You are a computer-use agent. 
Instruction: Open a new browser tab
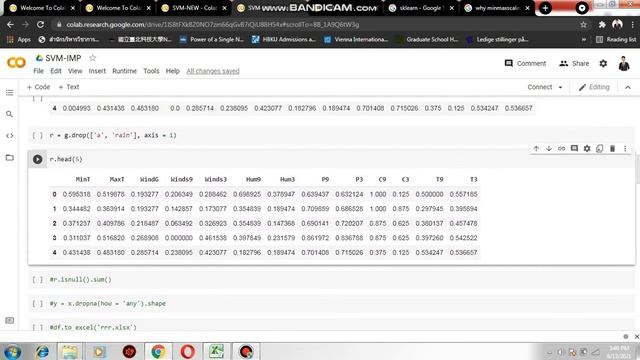[x=545, y=8]
